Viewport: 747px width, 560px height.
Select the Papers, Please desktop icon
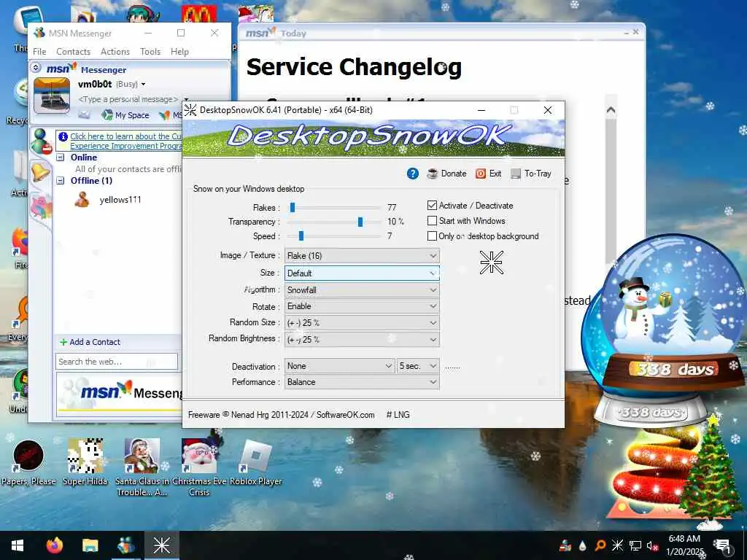point(28,463)
